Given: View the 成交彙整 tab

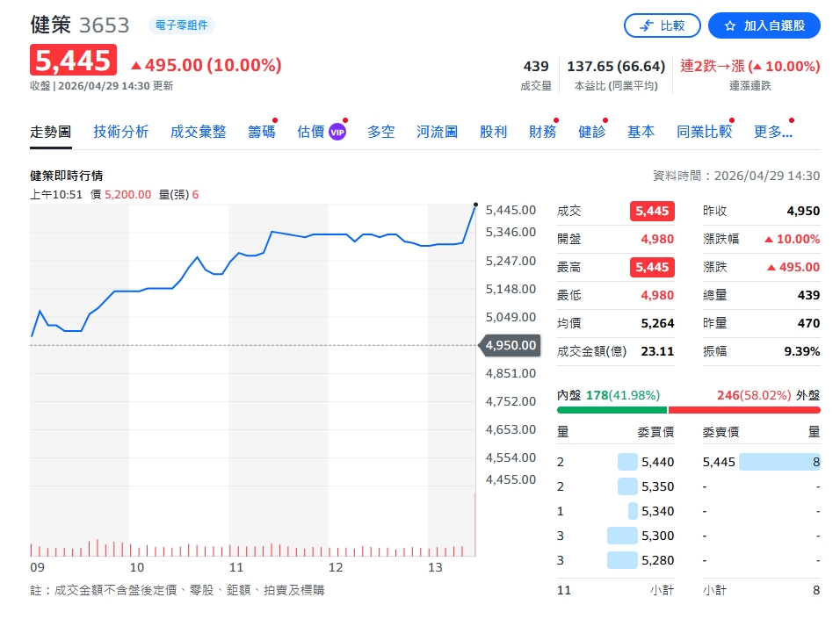Looking at the screenshot, I should (196, 130).
